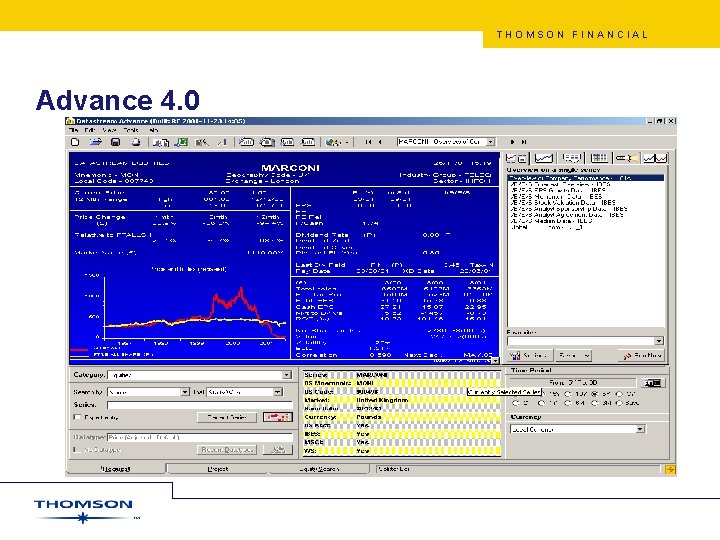Click the red button next to Find Series

(278, 417)
